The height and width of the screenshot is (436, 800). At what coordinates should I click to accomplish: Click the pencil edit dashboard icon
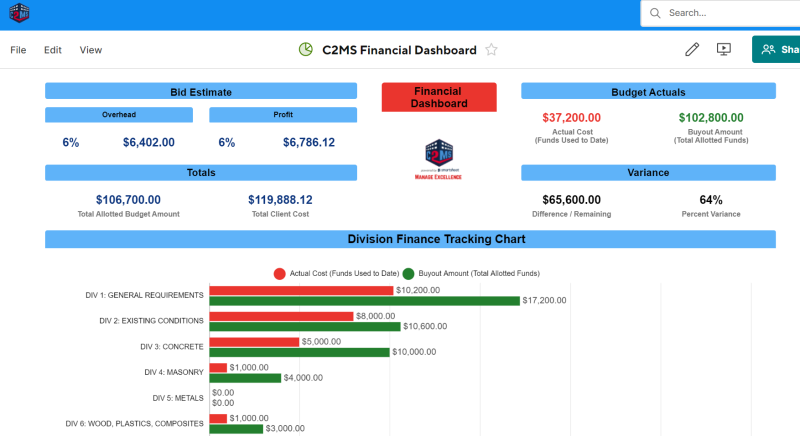tap(692, 50)
